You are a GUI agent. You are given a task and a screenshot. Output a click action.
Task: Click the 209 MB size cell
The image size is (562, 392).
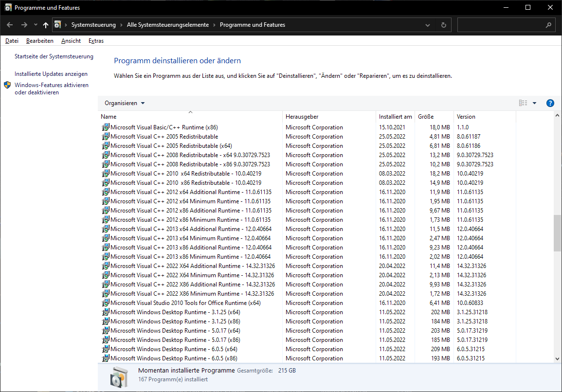440,349
